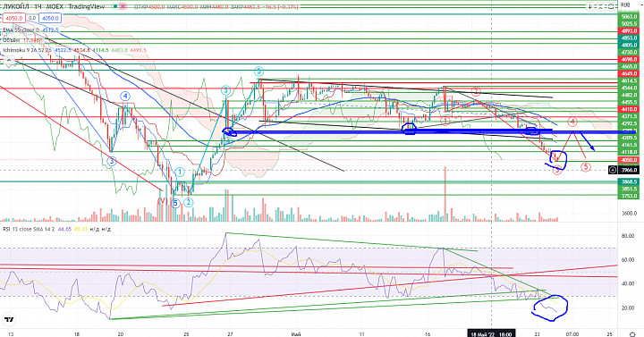
Task: Click the pink icon next to the market status dot
Action: pos(123,6)
